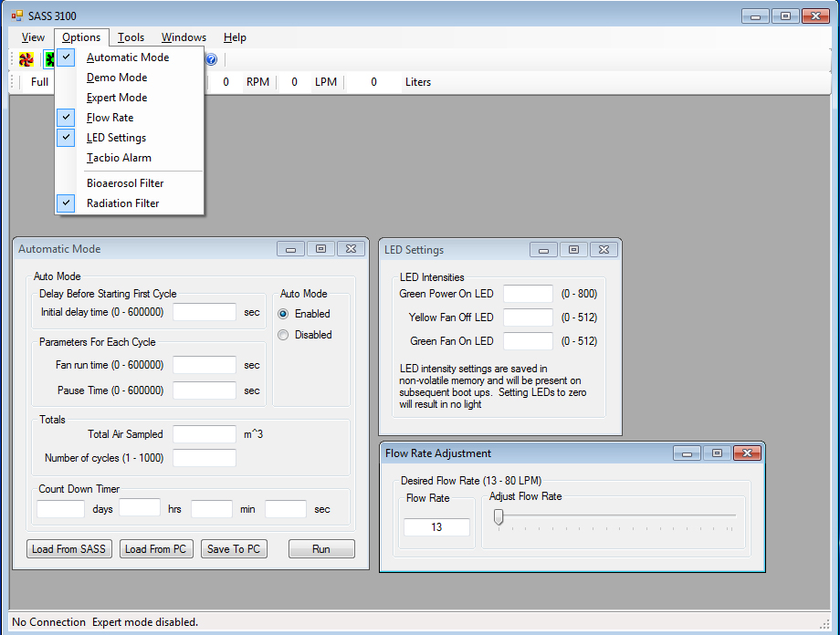This screenshot has height=635, width=840.
Task: Open the Windows menu
Action: coord(183,37)
